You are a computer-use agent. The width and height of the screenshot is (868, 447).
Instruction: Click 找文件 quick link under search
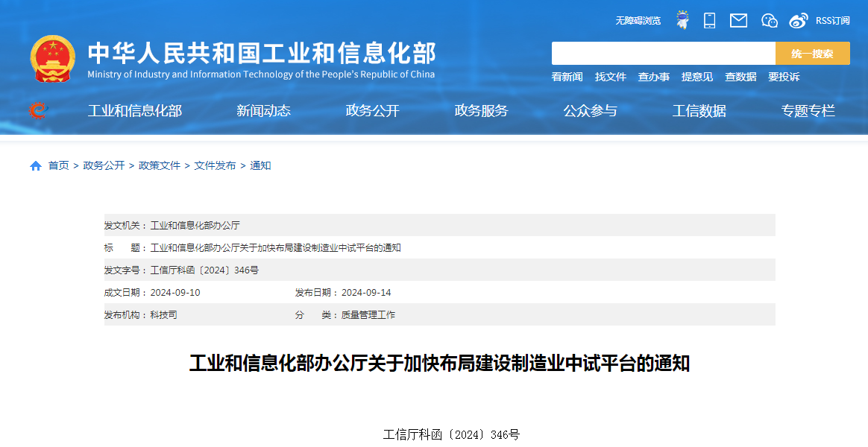tap(610, 77)
